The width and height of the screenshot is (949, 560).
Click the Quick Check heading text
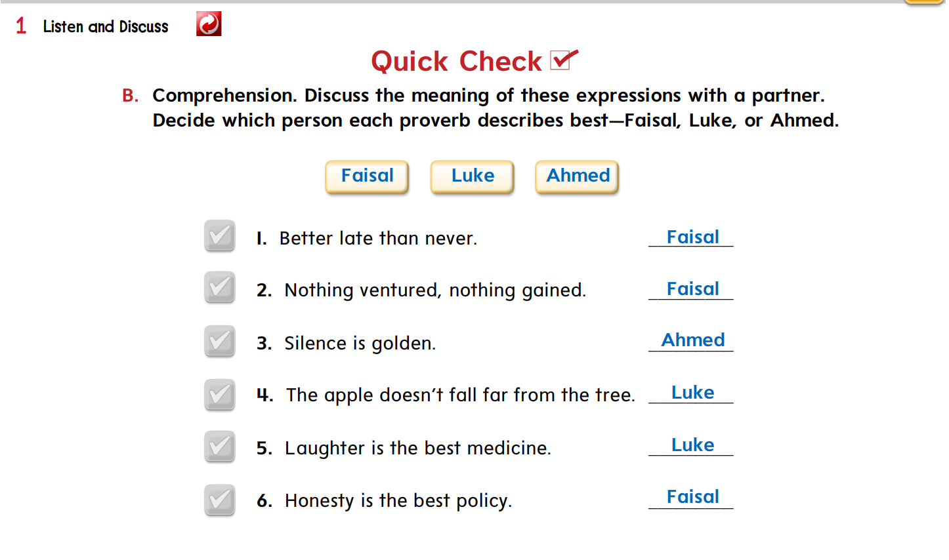(456, 61)
